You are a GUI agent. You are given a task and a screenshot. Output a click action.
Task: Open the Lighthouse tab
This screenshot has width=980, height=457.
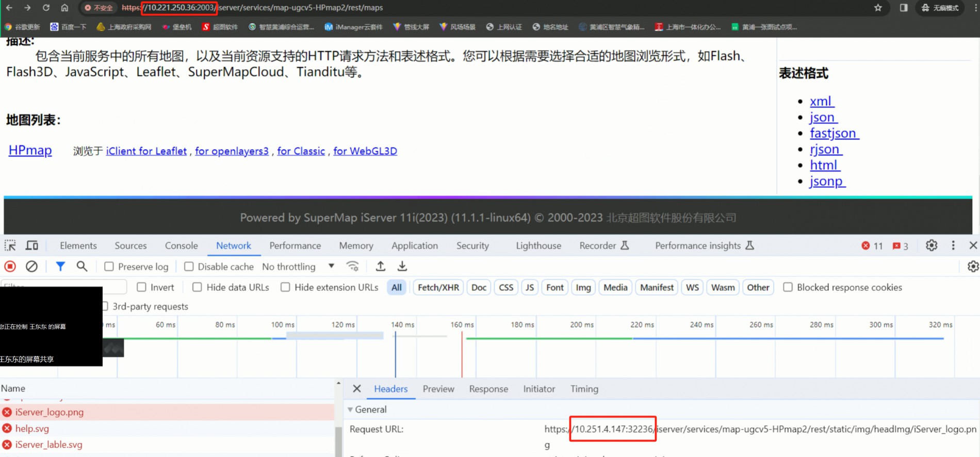coord(538,246)
